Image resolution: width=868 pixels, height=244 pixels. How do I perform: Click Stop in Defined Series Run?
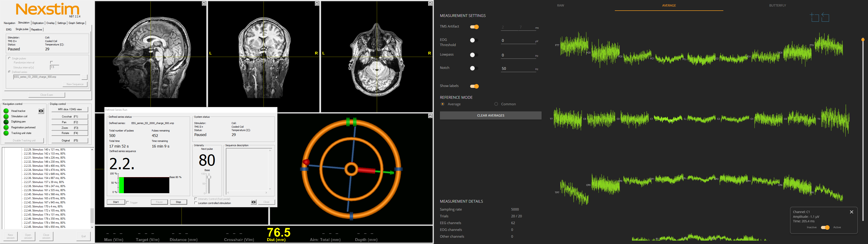click(x=178, y=202)
